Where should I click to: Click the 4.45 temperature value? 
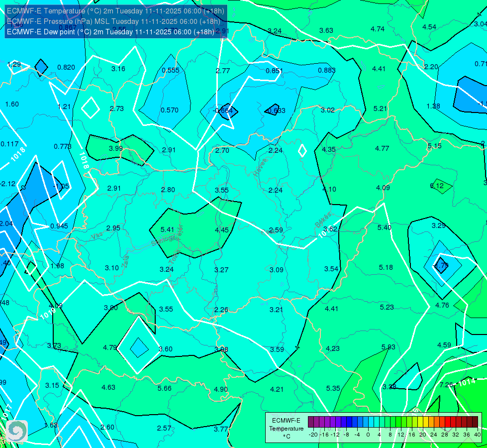tap(222, 230)
